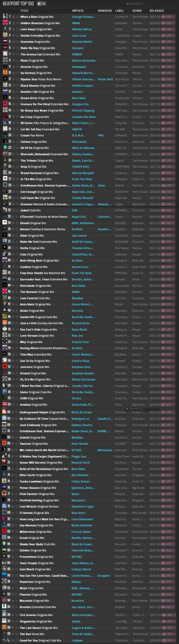The width and height of the screenshot is (179, 644).
Task: Open remixer Adriatique link
Action: pyautogui.click(x=105, y=450)
